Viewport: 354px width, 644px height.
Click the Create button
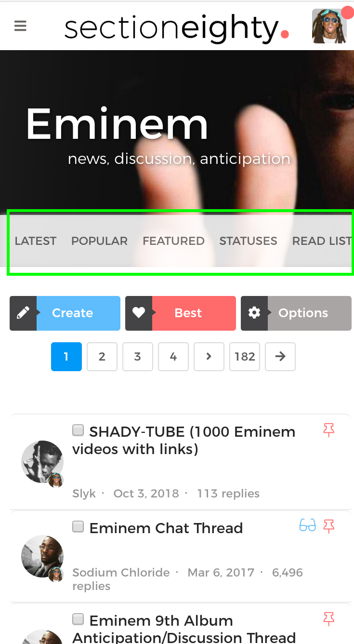[65, 313]
